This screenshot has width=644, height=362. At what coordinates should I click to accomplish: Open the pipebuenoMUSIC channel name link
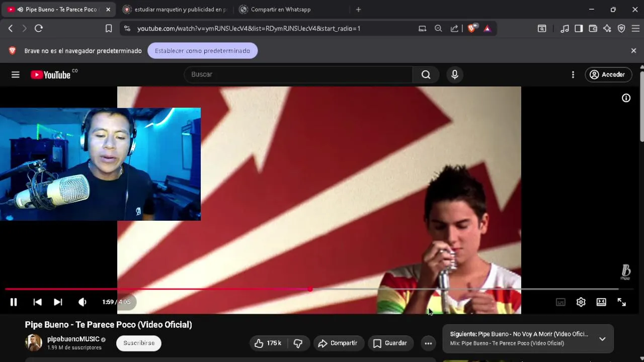(x=73, y=339)
